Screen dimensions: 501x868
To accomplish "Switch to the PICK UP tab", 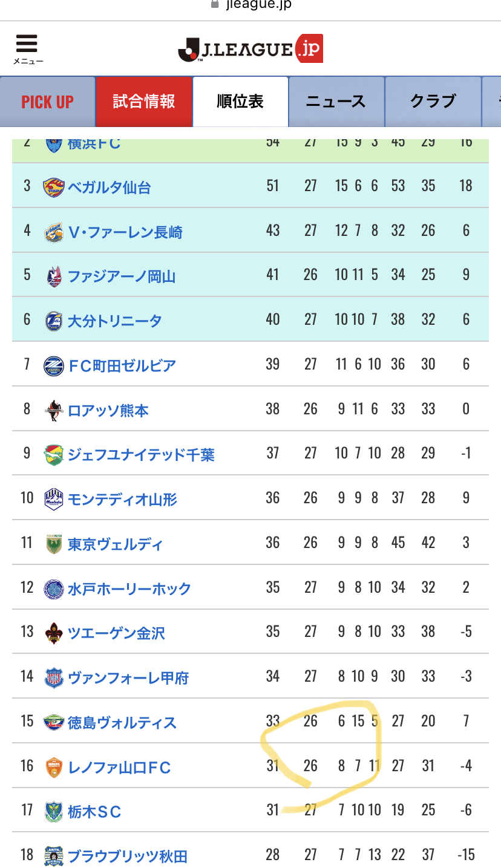I will (48, 102).
